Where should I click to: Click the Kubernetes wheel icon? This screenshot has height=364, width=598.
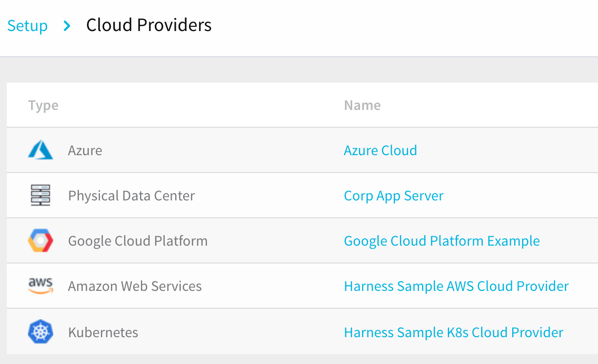(41, 331)
